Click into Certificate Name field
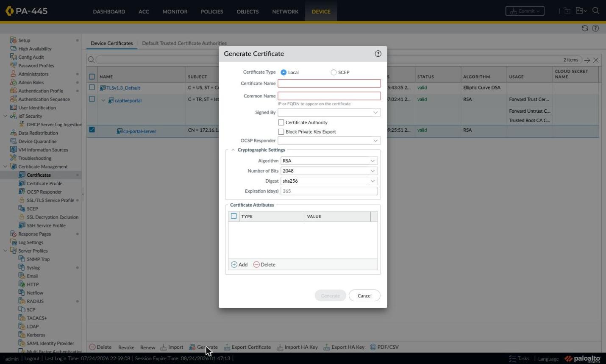The image size is (606, 364). (329, 83)
